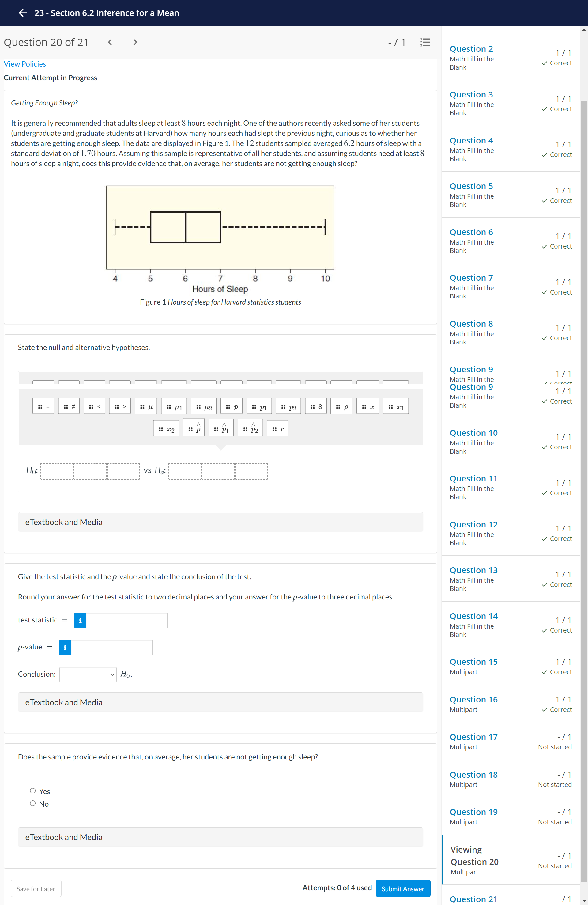Select the not-equal symbol tile
This screenshot has height=905, width=588.
69,406
